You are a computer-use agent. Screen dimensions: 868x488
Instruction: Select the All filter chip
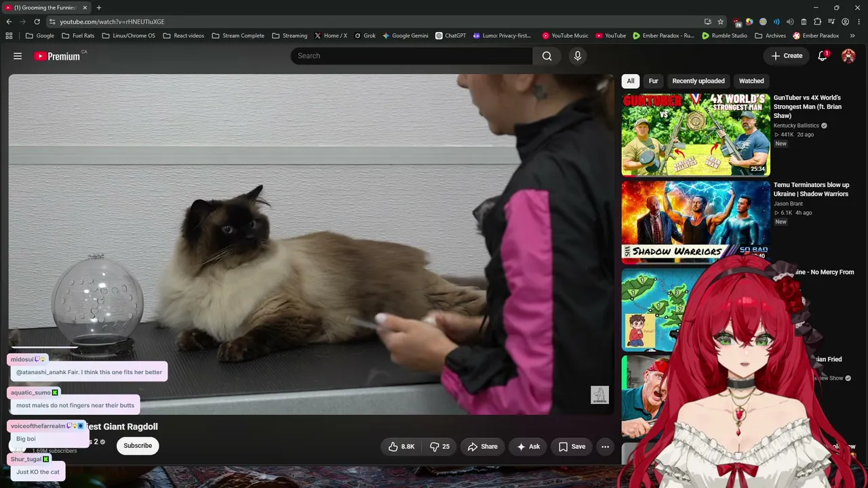pyautogui.click(x=631, y=81)
